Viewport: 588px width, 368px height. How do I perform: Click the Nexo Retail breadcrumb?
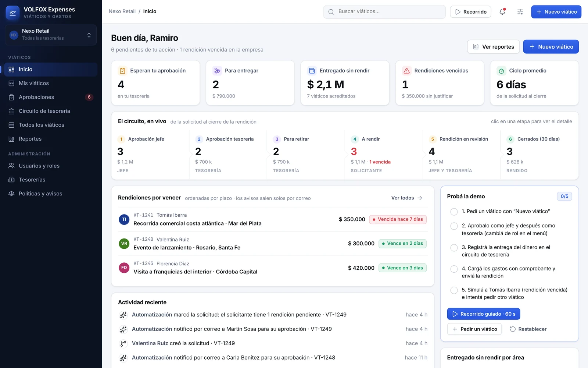122,11
